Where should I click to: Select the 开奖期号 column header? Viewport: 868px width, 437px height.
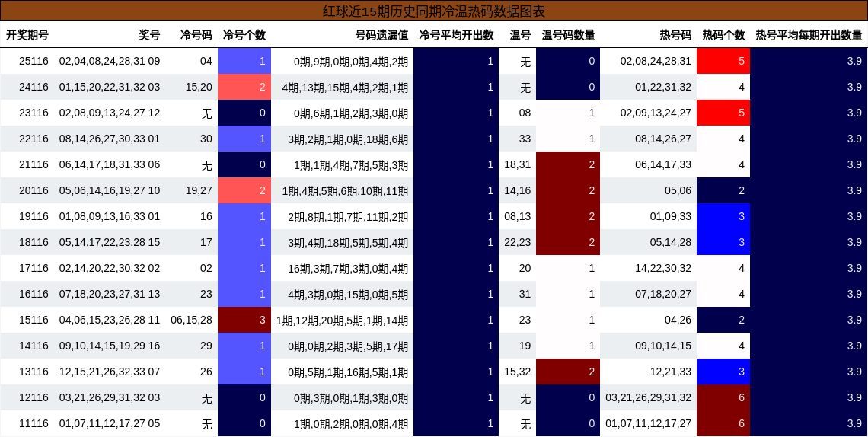[x=27, y=36]
